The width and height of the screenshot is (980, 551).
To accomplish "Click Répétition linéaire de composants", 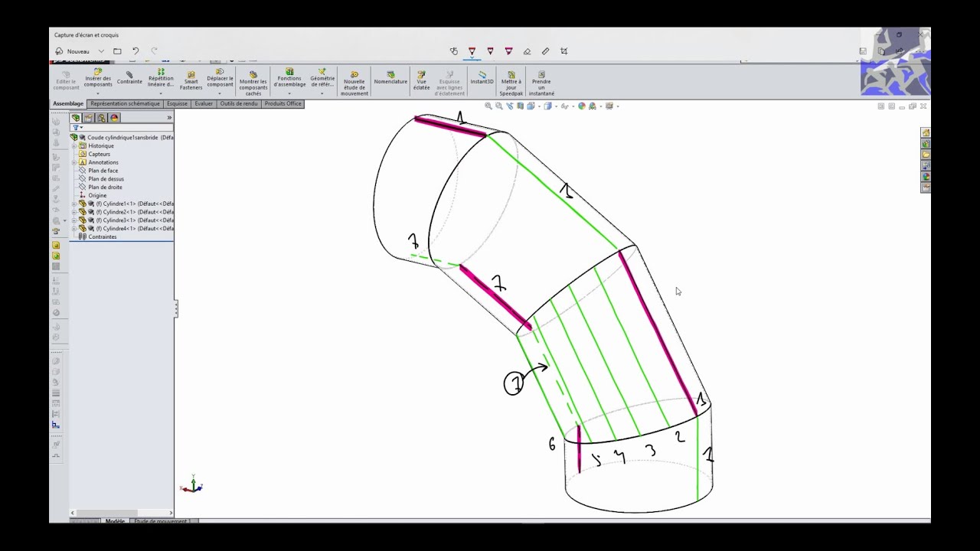I will coord(161,78).
